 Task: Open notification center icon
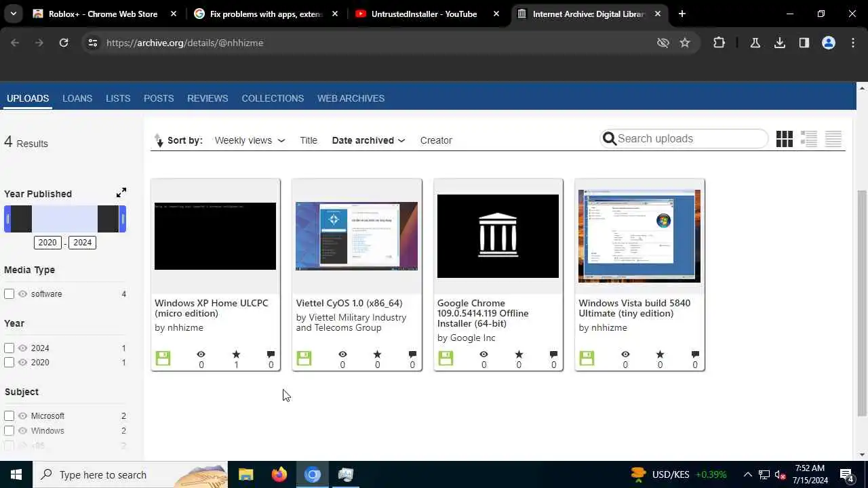click(846, 474)
